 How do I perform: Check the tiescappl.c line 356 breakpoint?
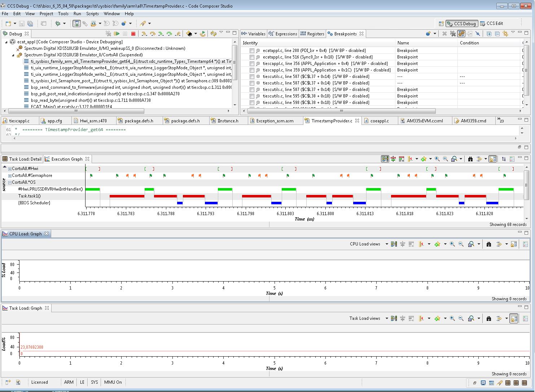click(252, 64)
